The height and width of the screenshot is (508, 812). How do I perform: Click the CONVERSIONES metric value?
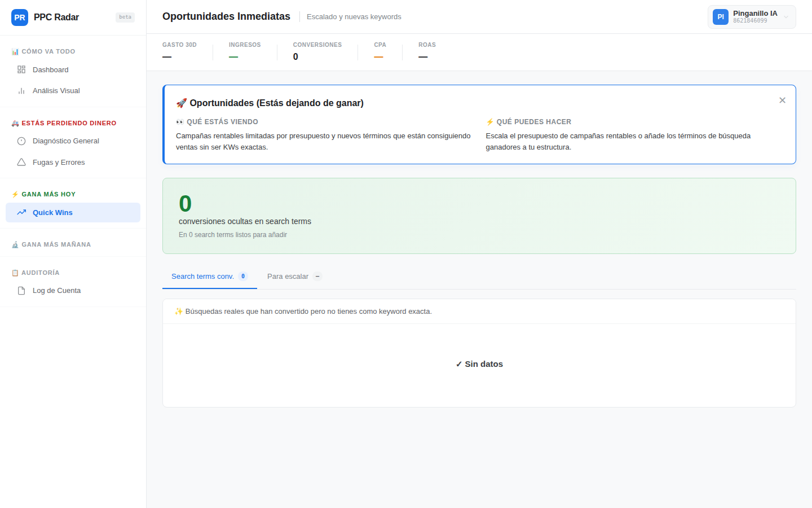coord(295,56)
